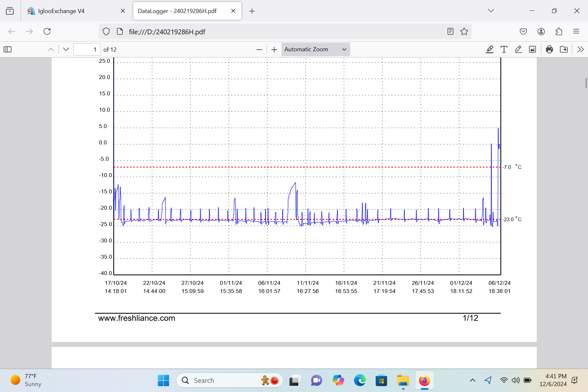
Task: Click the location arrow tray icon
Action: [x=488, y=380]
